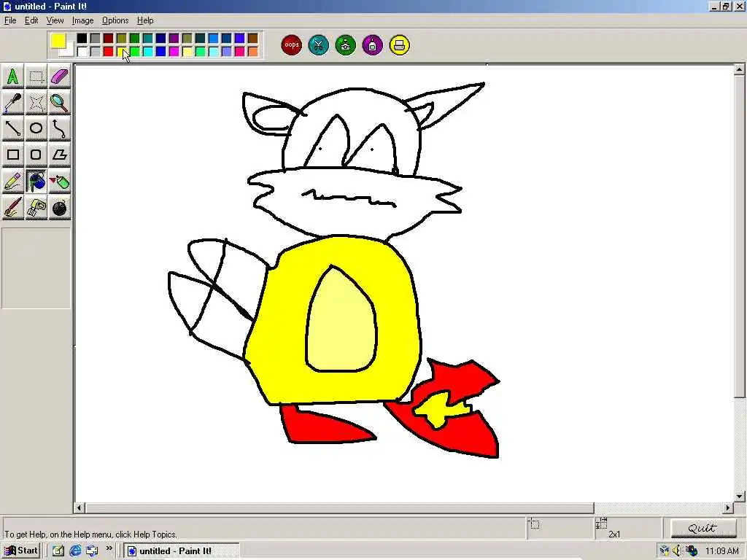Viewport: 747px width, 560px height.
Task: Pick the bright red color swatch
Action: pos(109,51)
